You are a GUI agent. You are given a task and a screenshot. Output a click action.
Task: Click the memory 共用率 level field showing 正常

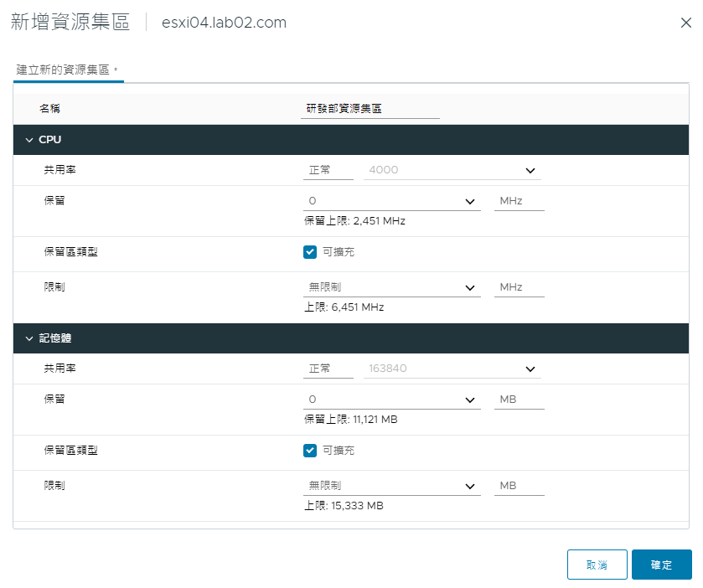(x=328, y=369)
